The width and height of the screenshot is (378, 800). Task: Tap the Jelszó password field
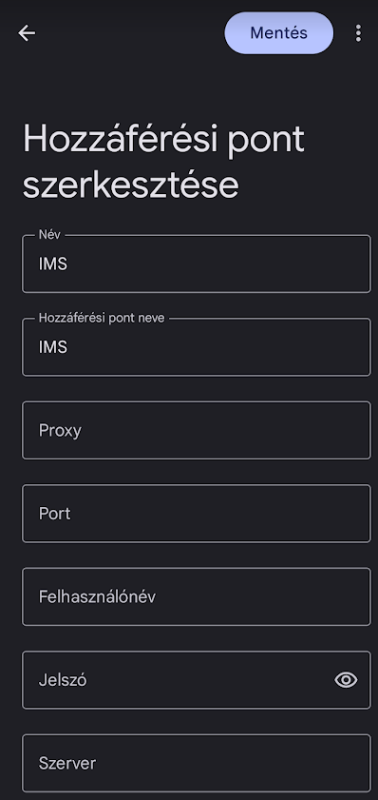pos(196,680)
